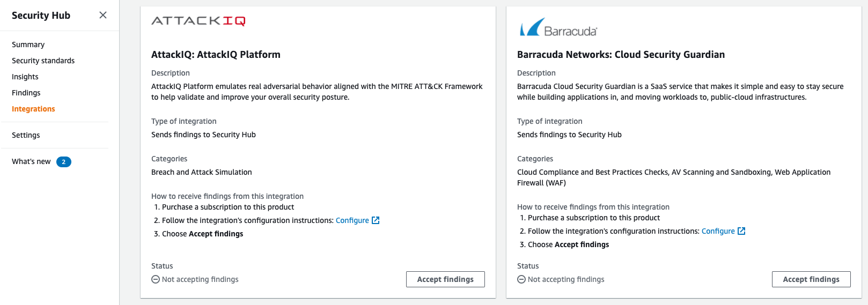Click the Barracuda Networks card title
The height and width of the screenshot is (305, 868).
click(x=621, y=55)
